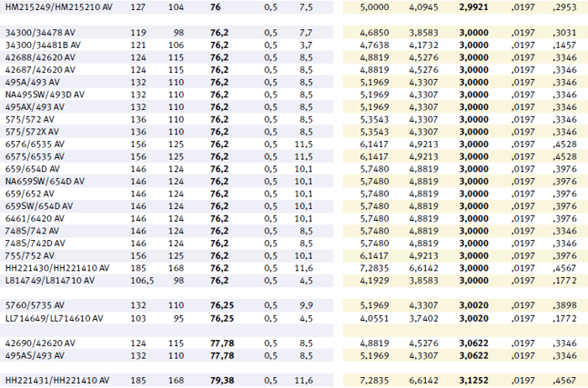Click the inch value 5,0000

tap(375, 7)
